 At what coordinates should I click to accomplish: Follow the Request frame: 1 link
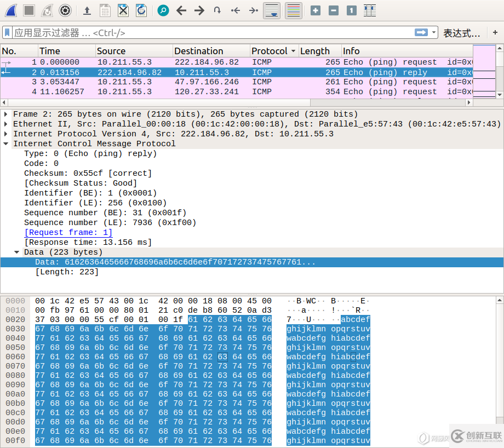click(x=68, y=233)
